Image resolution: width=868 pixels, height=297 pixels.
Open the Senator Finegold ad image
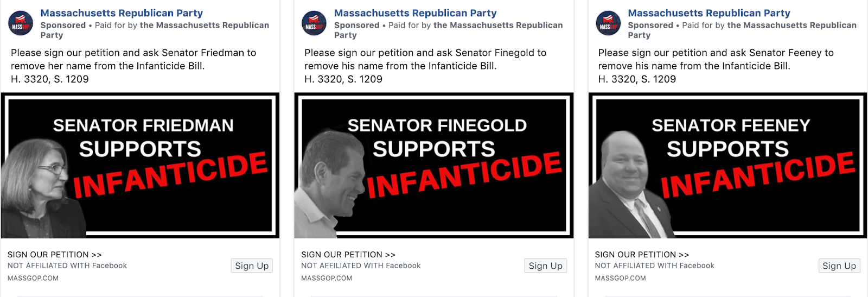pyautogui.click(x=433, y=166)
